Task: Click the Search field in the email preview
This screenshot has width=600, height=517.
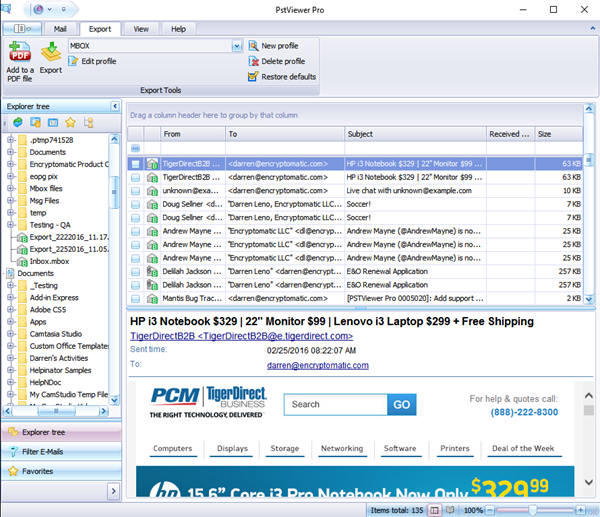Action: (336, 405)
